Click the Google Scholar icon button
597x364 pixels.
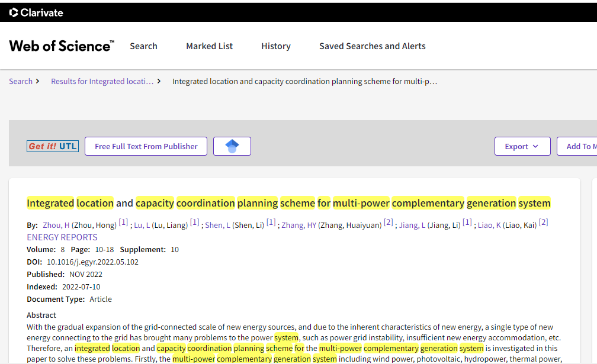tap(232, 146)
